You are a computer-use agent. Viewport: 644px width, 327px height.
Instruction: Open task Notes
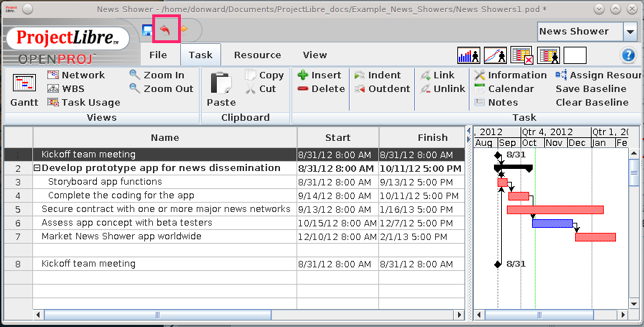[496, 103]
